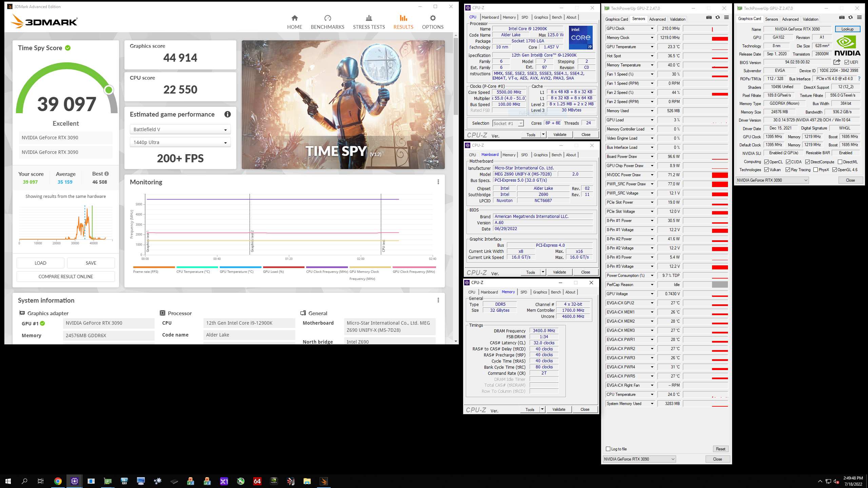Open GPU-Z green card icon in taskbar
Image resolution: width=868 pixels, height=488 pixels.
click(x=107, y=481)
